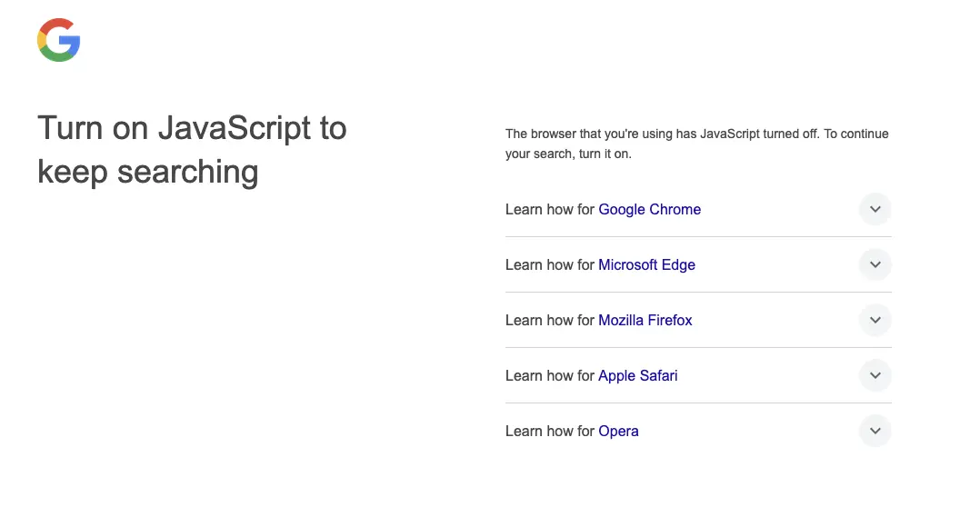Click "Learn how for" text in Edge row
980x517 pixels.
point(549,264)
